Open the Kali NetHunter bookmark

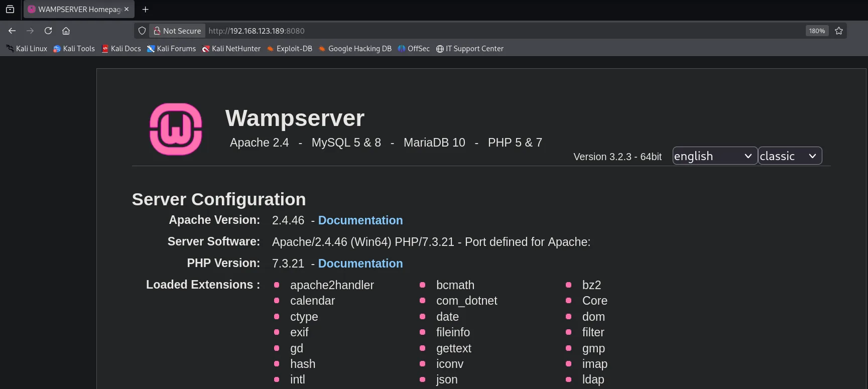pyautogui.click(x=231, y=49)
